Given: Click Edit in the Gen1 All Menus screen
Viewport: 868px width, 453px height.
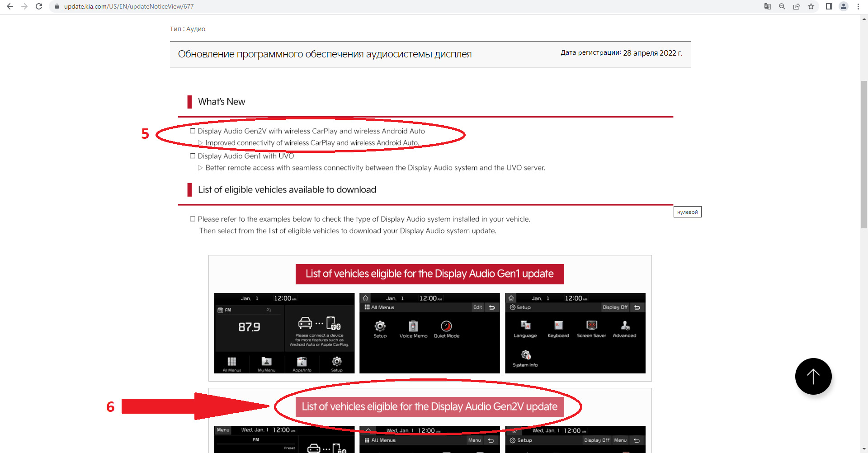Looking at the screenshot, I should (x=478, y=307).
